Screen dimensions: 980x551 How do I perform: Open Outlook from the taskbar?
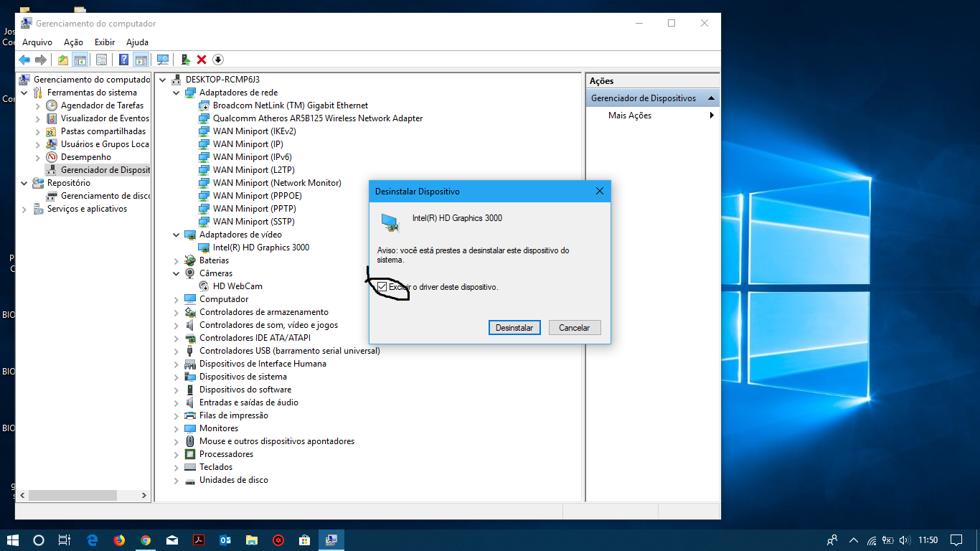[x=225, y=540]
